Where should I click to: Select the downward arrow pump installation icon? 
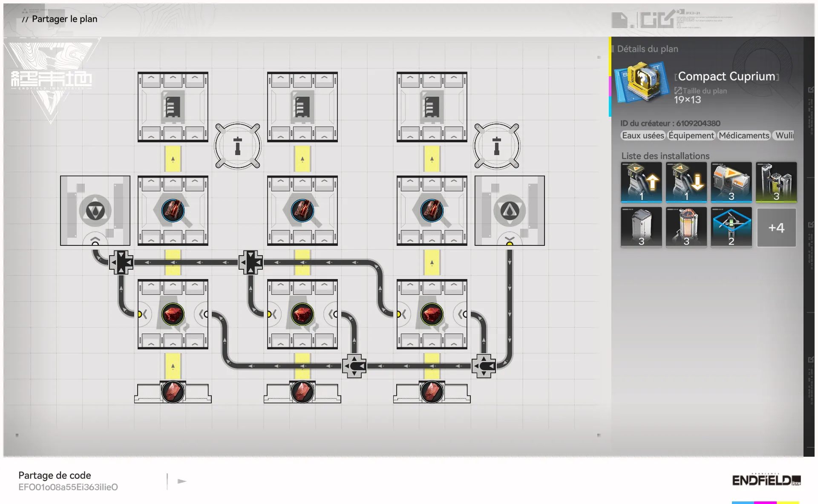pos(686,182)
